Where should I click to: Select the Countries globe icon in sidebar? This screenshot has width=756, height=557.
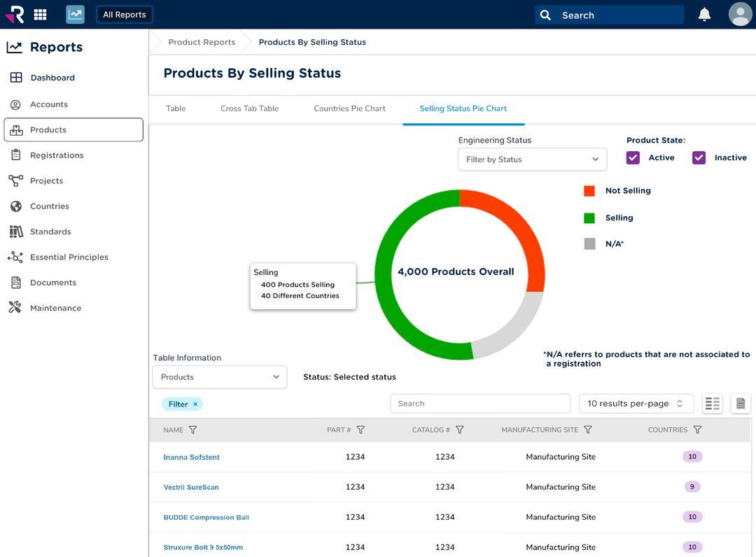click(x=15, y=206)
